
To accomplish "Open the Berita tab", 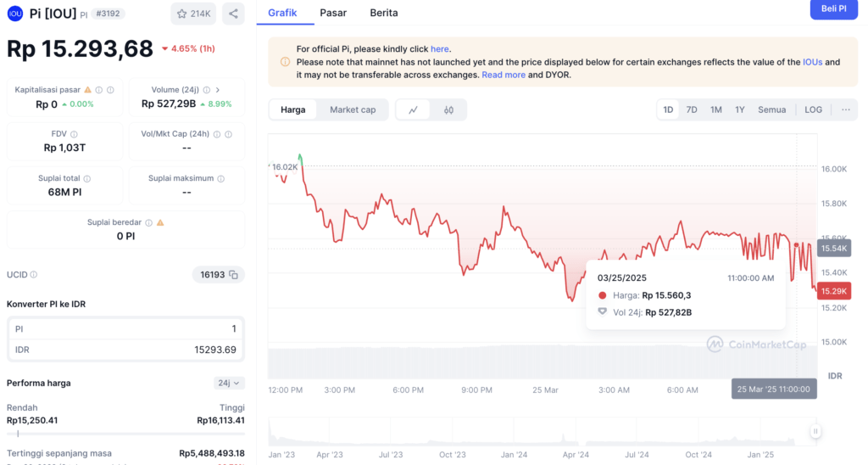I will [384, 13].
